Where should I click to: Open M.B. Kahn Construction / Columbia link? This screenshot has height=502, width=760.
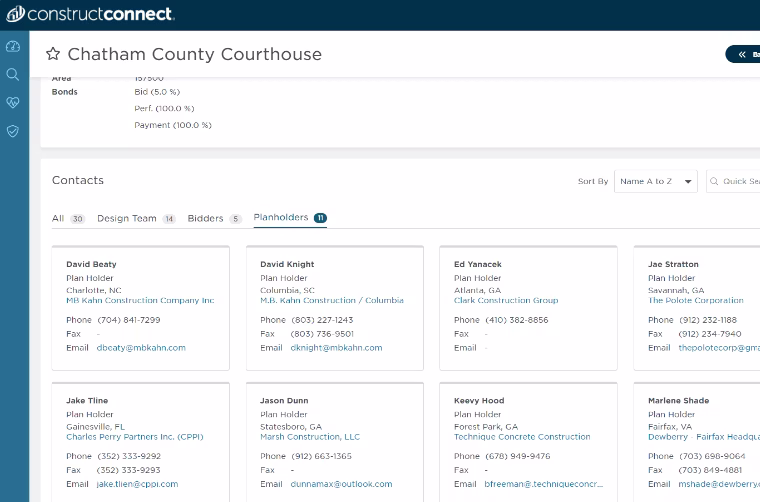click(332, 300)
